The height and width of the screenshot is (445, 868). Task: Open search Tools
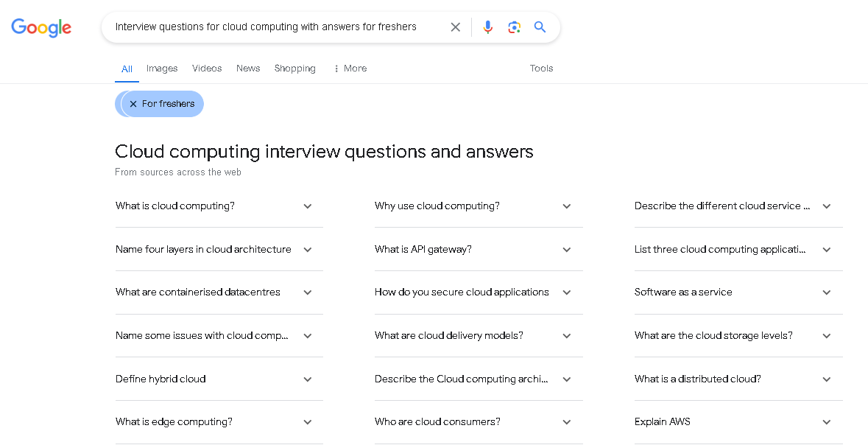[x=541, y=69]
